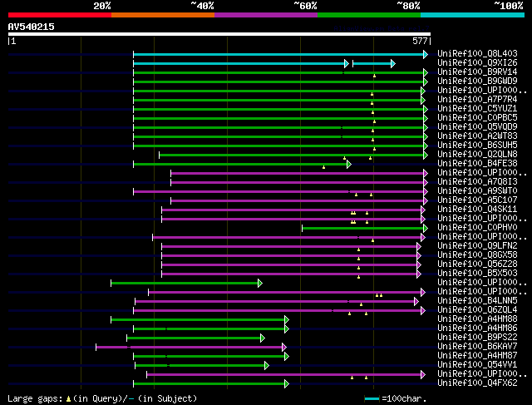Open hit UniRef100_Q9XI26
Viewport: 532px width, 405px height.
pyautogui.click(x=477, y=63)
